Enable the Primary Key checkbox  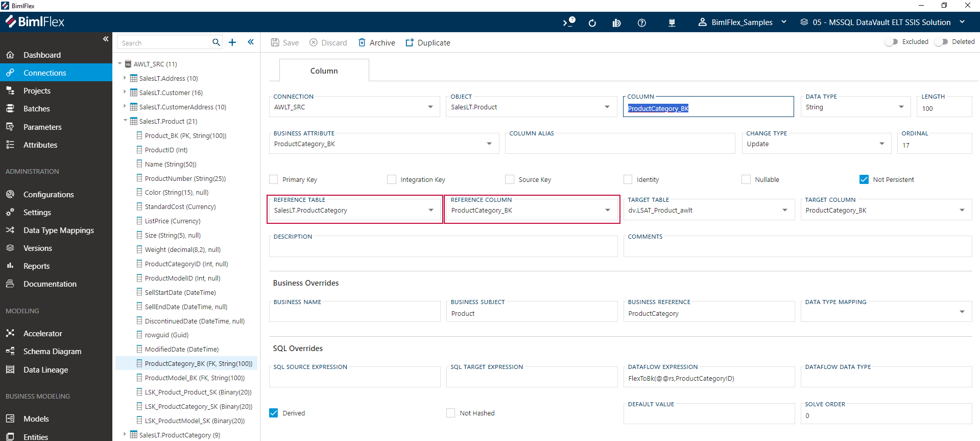pos(274,179)
